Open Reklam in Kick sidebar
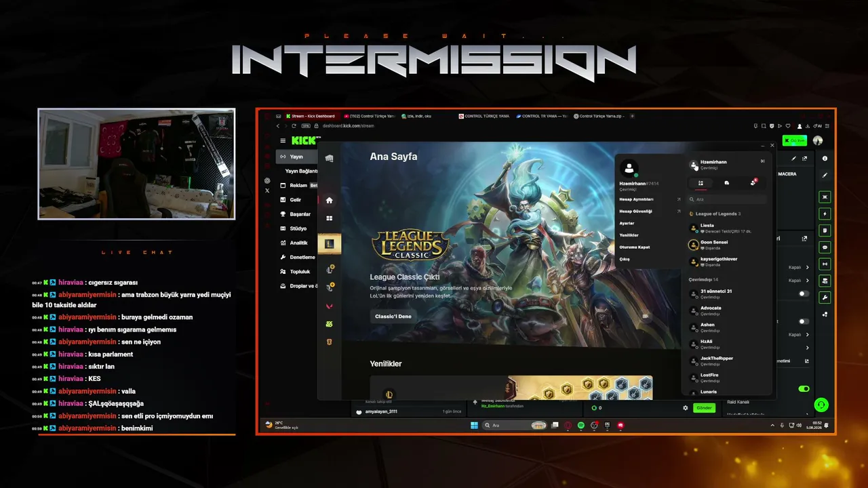Viewport: 868px width, 488px height. 298,185
